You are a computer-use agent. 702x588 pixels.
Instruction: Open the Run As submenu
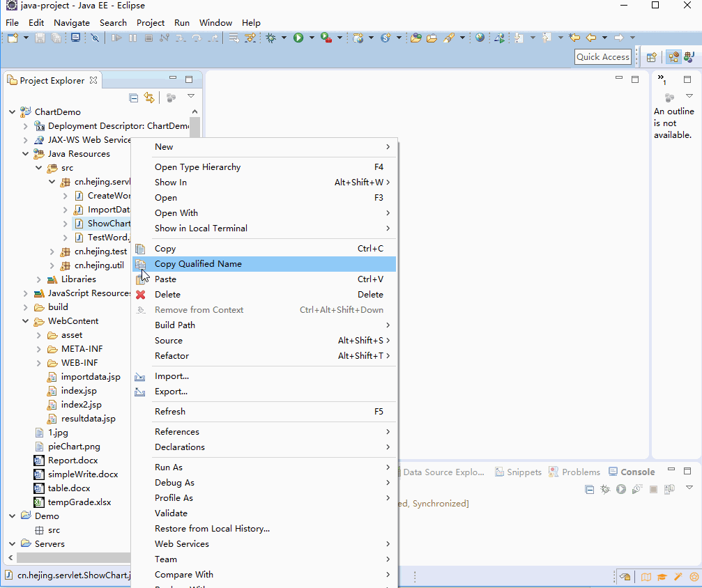[264, 467]
